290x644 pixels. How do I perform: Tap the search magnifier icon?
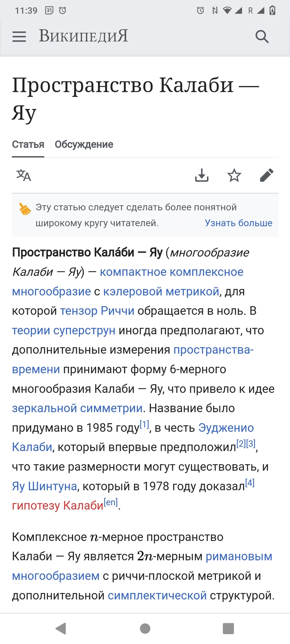point(262,37)
